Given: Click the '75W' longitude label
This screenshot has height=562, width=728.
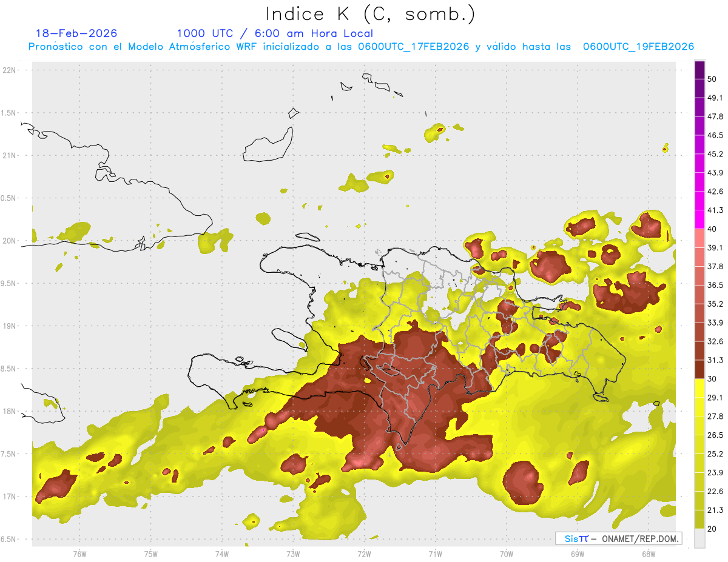Looking at the screenshot, I should click(x=150, y=554).
